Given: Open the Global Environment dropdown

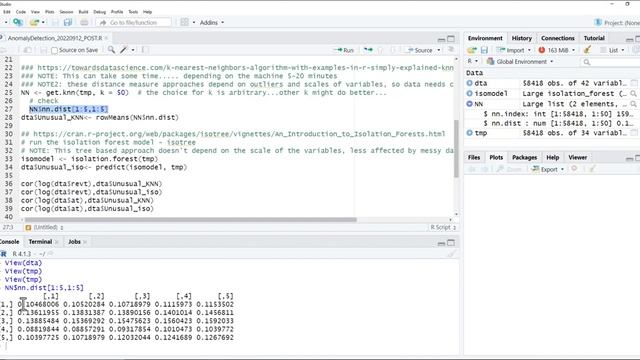Looking at the screenshot, I should pos(520,62).
